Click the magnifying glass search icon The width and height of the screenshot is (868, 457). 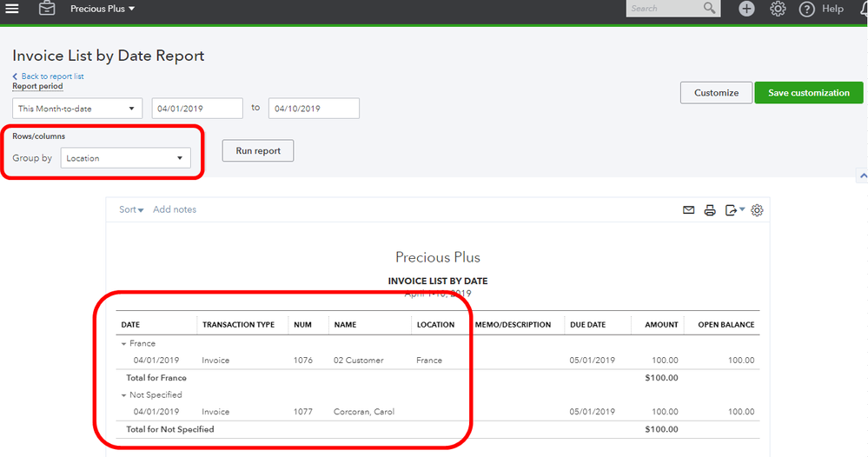(709, 9)
